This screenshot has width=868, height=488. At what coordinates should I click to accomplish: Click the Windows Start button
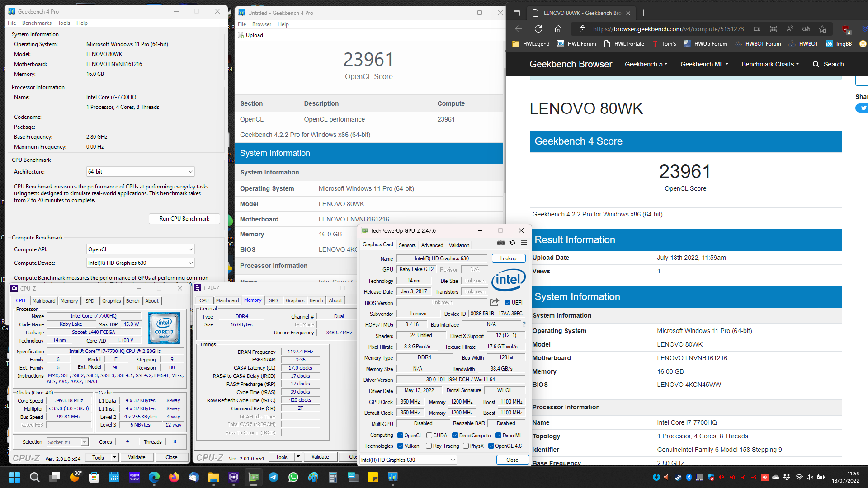pos(14,477)
